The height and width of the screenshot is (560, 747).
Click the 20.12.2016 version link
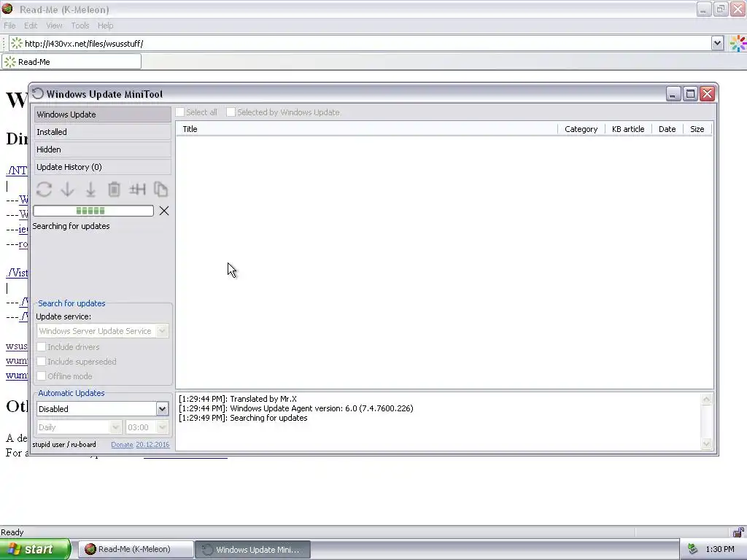[x=152, y=444]
